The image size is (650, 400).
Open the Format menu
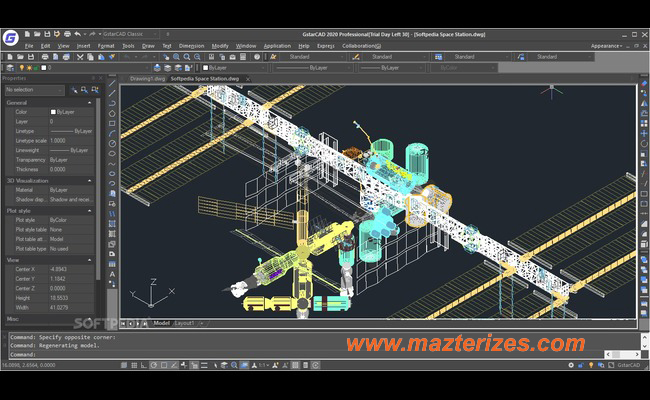pyautogui.click(x=106, y=46)
